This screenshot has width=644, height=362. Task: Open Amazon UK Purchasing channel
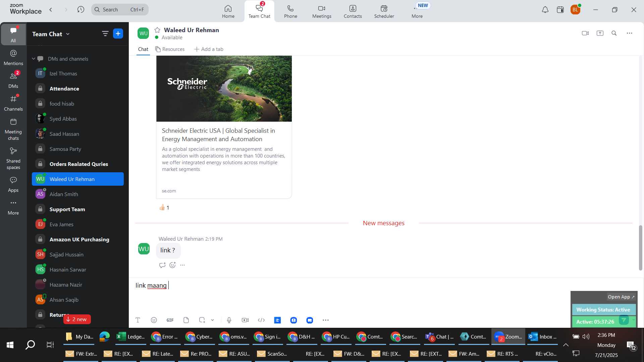(78, 239)
